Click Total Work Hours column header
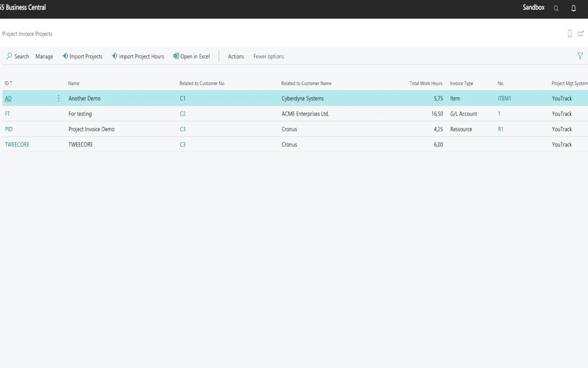Screen dimensions: 588x368 426,83
